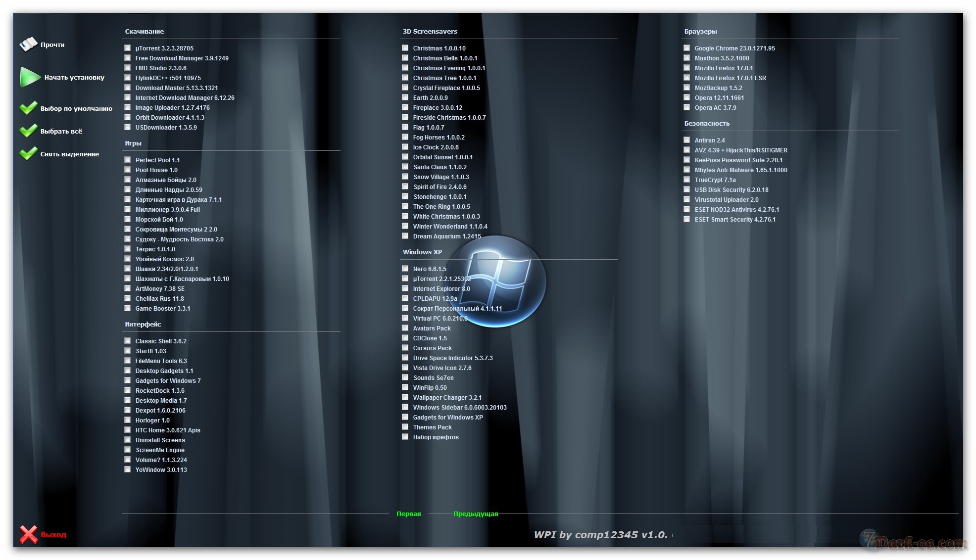Image resolution: width=976 pixels, height=560 pixels.
Task: Tick the Themes Pack checkbox
Action: coord(405,427)
